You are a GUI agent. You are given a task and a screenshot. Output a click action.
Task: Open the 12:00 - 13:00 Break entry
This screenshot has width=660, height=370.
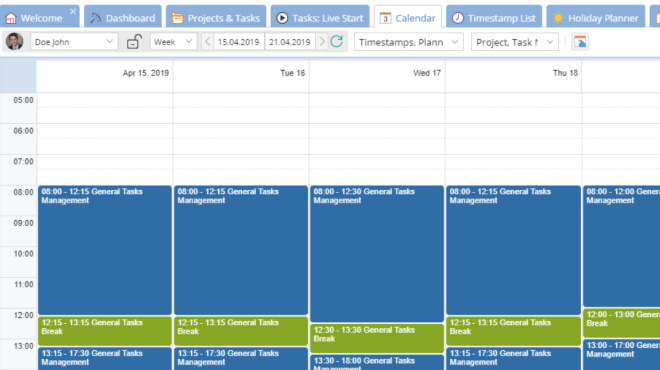click(622, 323)
